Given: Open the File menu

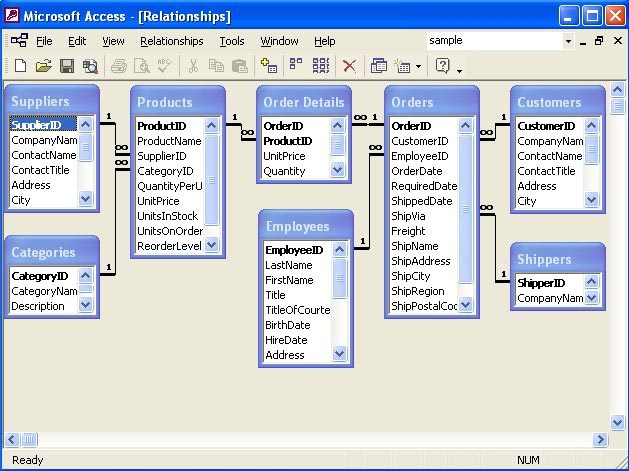Looking at the screenshot, I should click(x=44, y=41).
